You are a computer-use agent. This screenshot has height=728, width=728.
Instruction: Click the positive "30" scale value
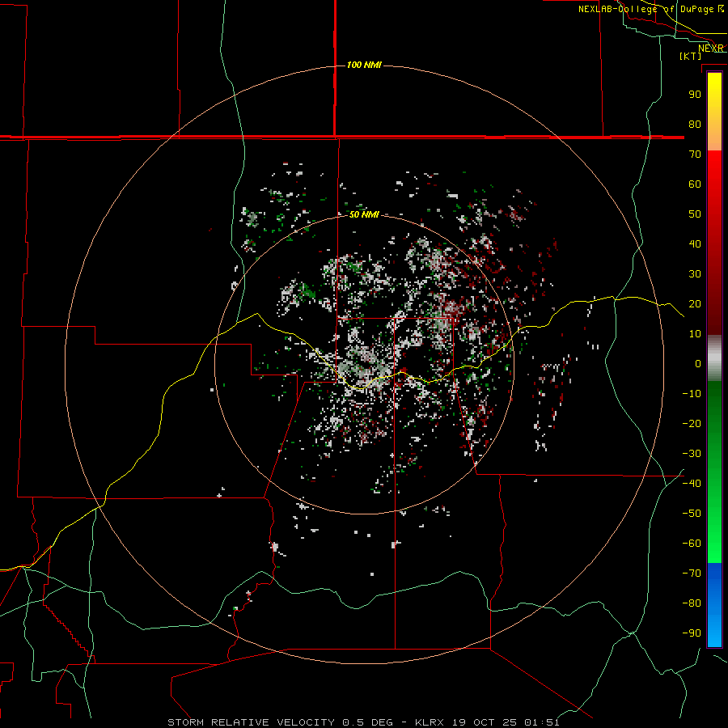tap(695, 274)
